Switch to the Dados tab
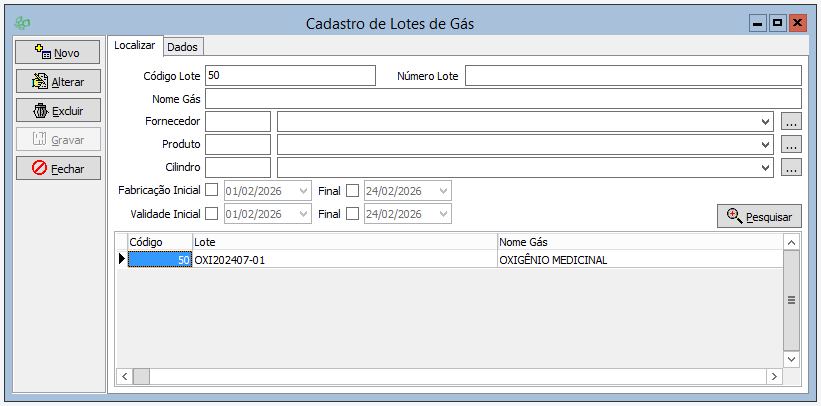Viewport: 821px width, 406px height. (182, 47)
